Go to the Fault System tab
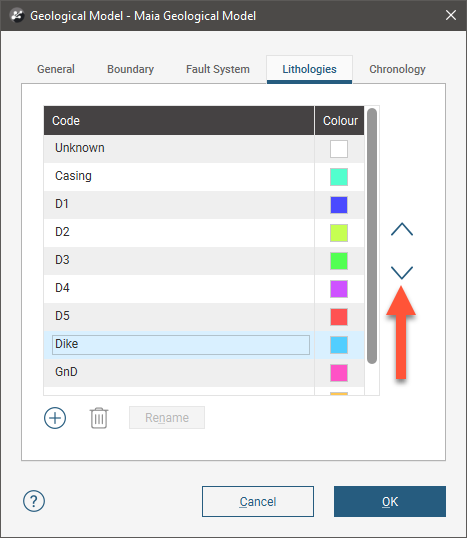 [218, 69]
